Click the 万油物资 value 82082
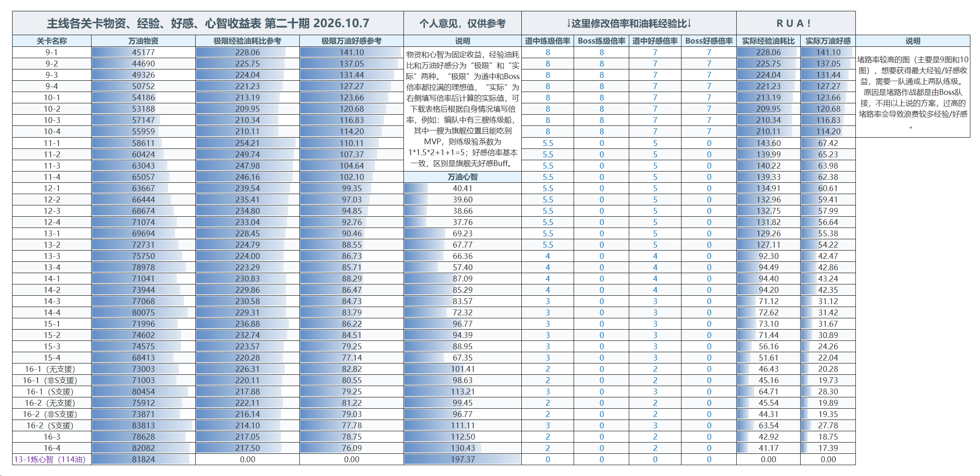Viewport: 980px width, 476px height. click(x=143, y=448)
